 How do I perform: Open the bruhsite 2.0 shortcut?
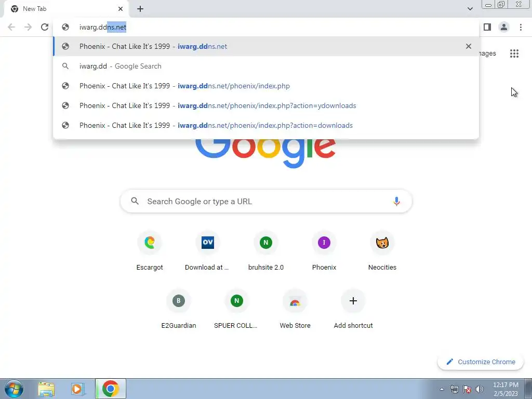coord(266,251)
